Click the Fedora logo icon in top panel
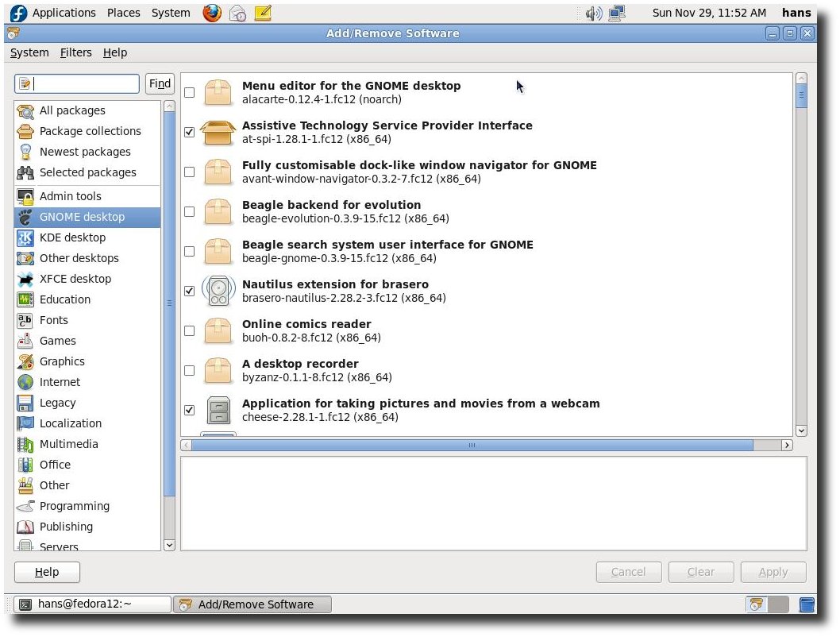 click(18, 13)
